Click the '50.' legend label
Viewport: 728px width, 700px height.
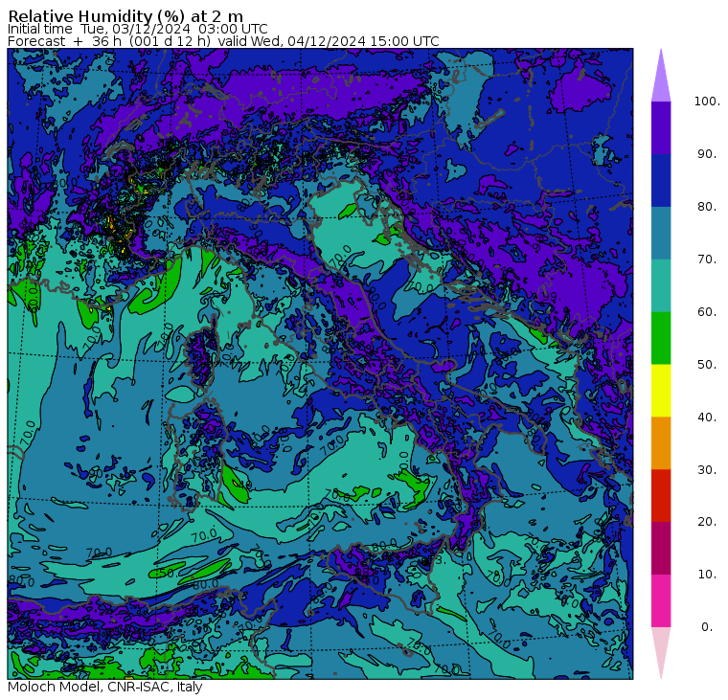707,365
